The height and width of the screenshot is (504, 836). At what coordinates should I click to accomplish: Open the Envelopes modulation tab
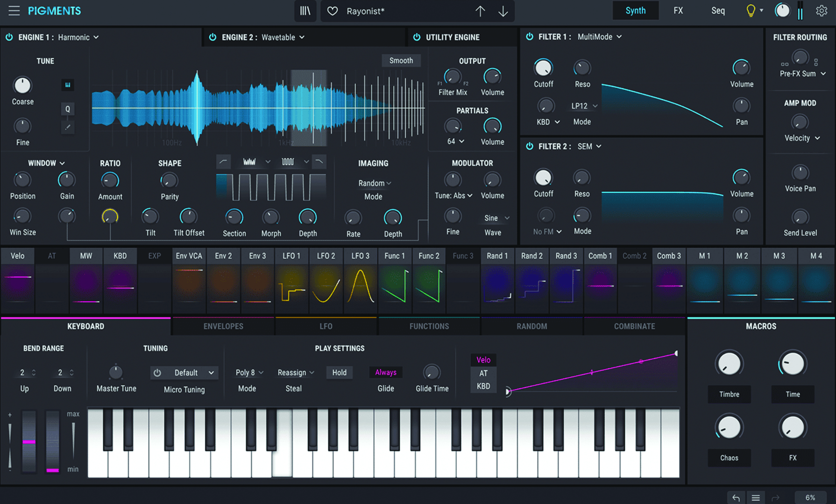tap(223, 326)
